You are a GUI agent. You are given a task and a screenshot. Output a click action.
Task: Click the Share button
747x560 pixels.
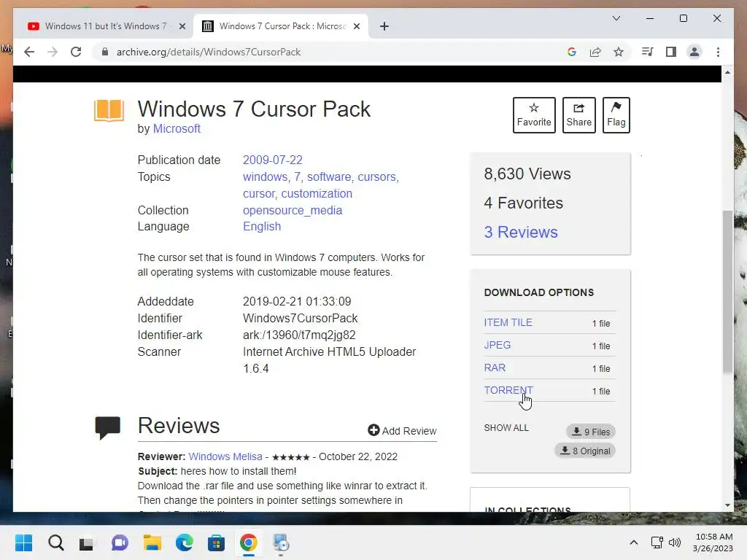(578, 115)
